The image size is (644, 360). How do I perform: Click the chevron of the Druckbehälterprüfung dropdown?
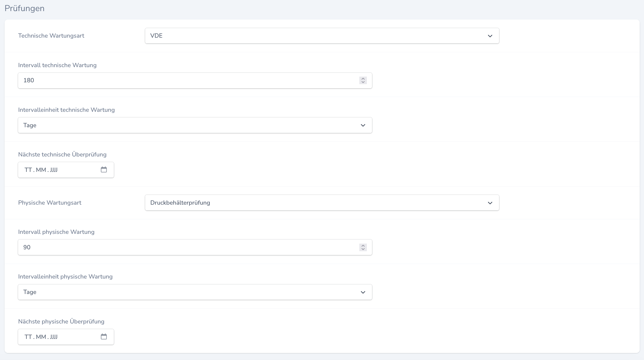coord(490,203)
